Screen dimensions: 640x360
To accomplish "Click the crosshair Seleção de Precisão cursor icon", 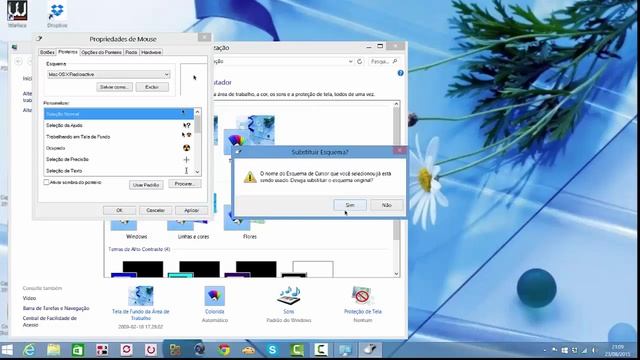I will 187,159.
